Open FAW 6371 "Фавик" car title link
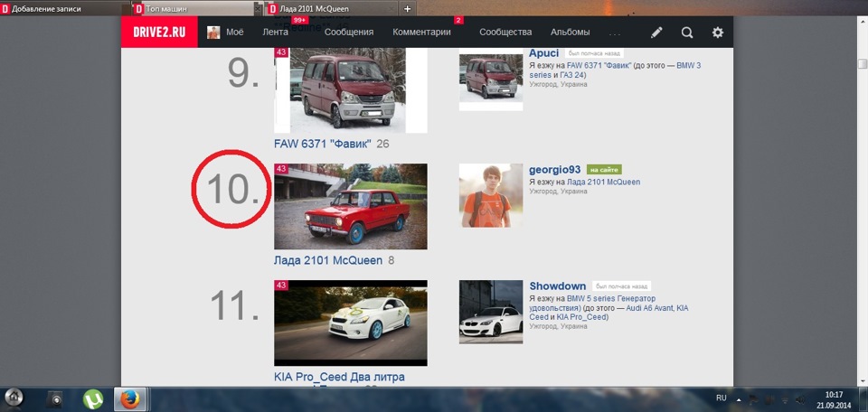The height and width of the screenshot is (412, 868). 323,145
